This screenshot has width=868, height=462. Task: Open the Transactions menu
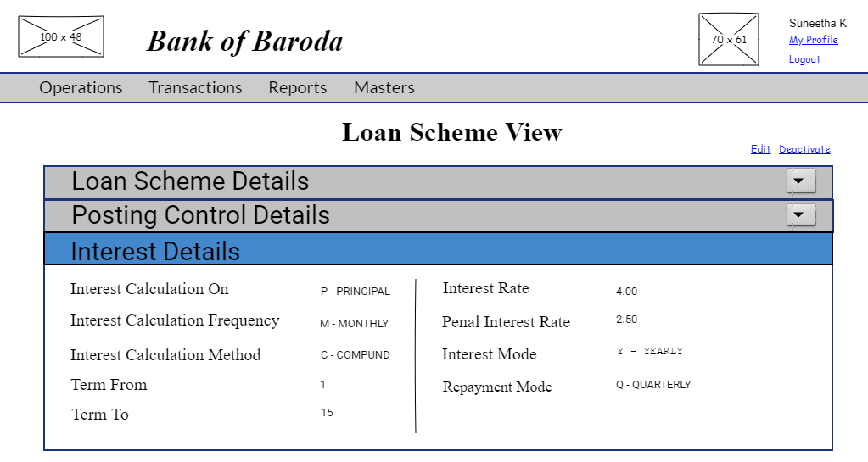pyautogui.click(x=195, y=87)
